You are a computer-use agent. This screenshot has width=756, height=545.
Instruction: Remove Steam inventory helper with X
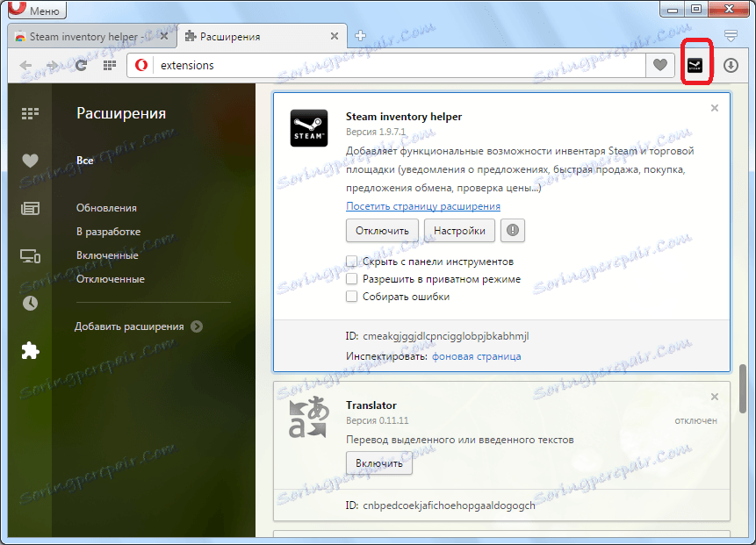coord(715,108)
